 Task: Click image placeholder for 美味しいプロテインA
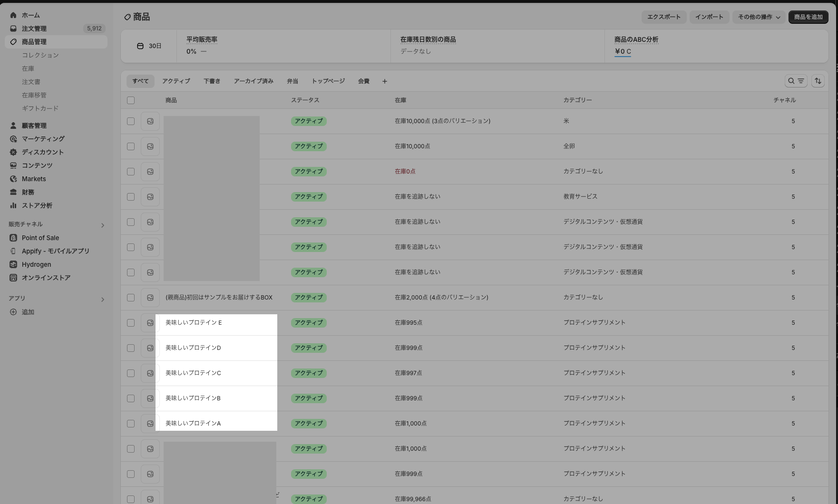click(x=150, y=424)
